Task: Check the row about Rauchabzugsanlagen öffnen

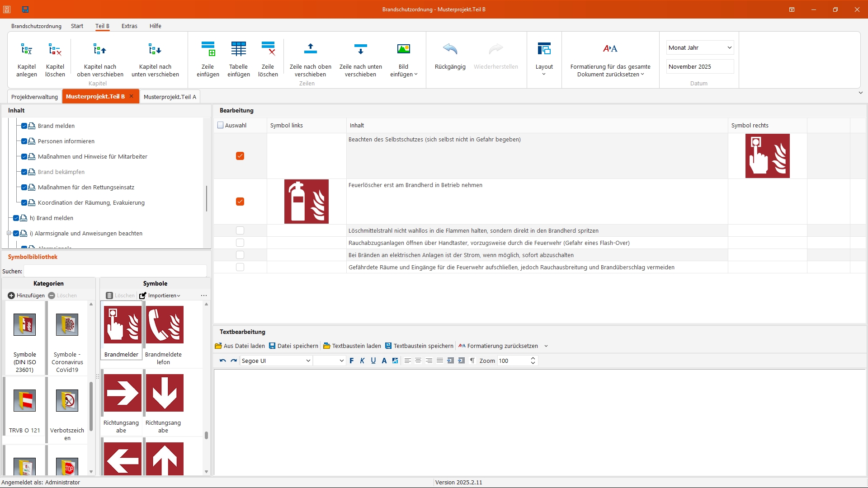Action: tap(240, 243)
